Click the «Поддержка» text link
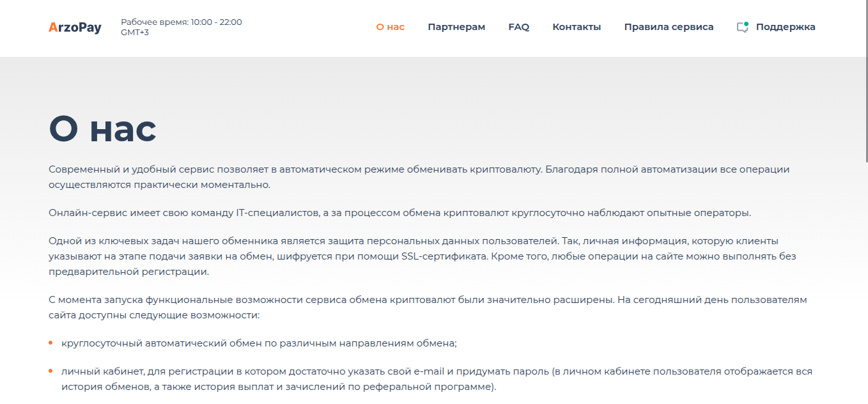The width and height of the screenshot is (868, 404). click(x=785, y=27)
